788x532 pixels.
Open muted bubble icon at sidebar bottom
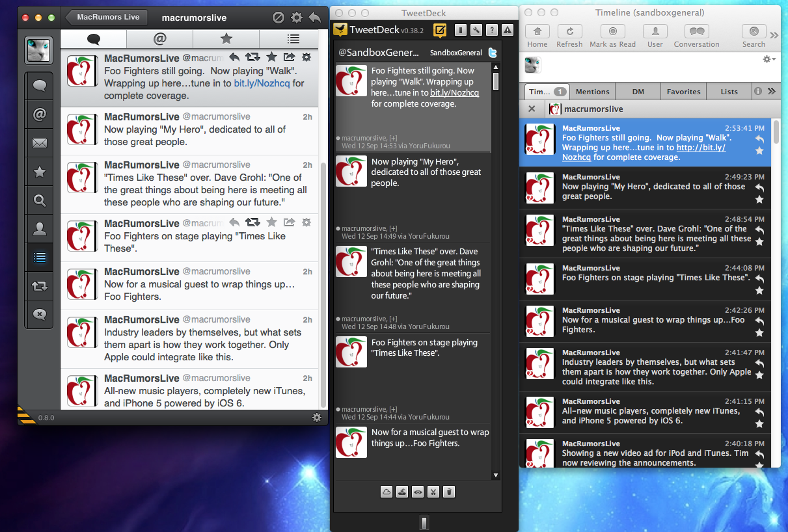click(40, 314)
